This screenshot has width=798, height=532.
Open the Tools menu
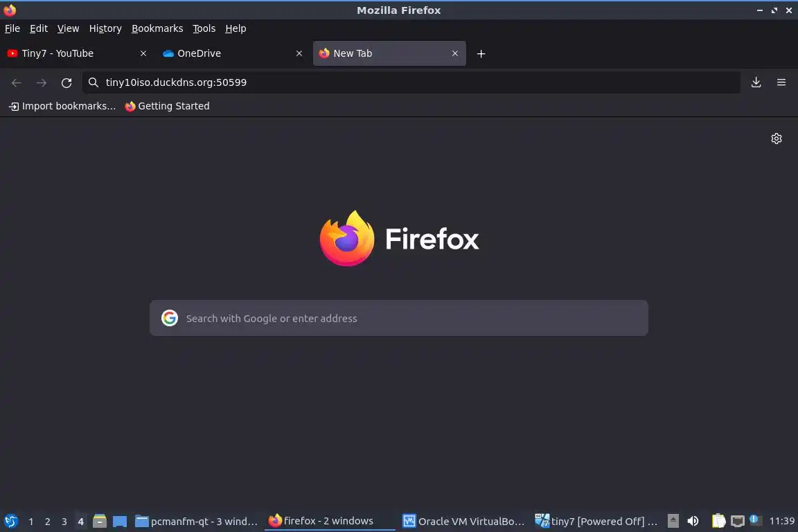(x=204, y=28)
